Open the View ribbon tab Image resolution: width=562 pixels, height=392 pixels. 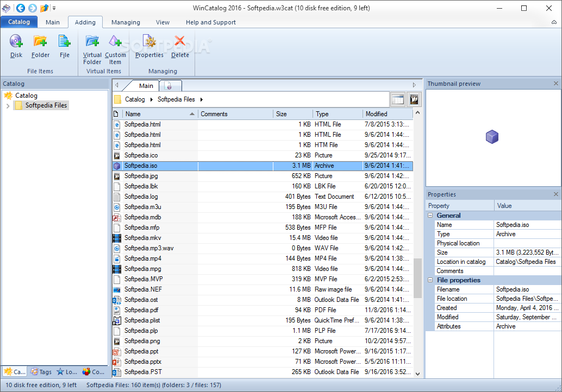163,22
